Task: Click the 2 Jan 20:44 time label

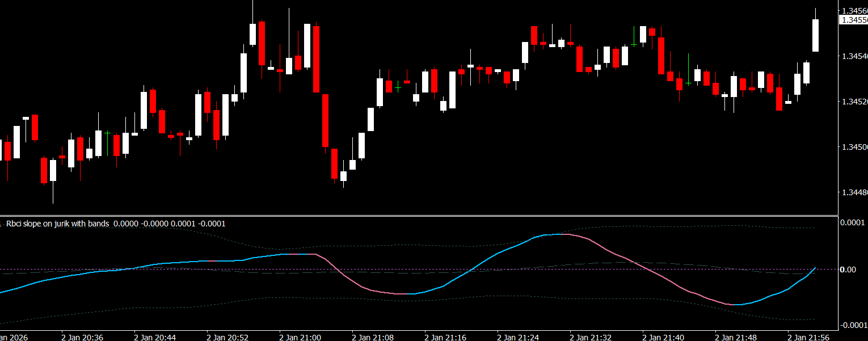Action: coord(155,337)
